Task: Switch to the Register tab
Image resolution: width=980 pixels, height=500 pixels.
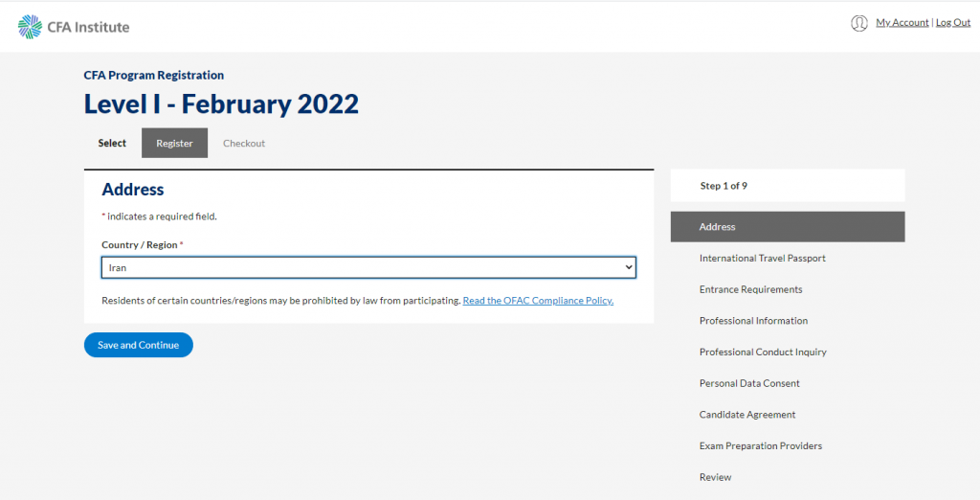Action: [x=174, y=144]
